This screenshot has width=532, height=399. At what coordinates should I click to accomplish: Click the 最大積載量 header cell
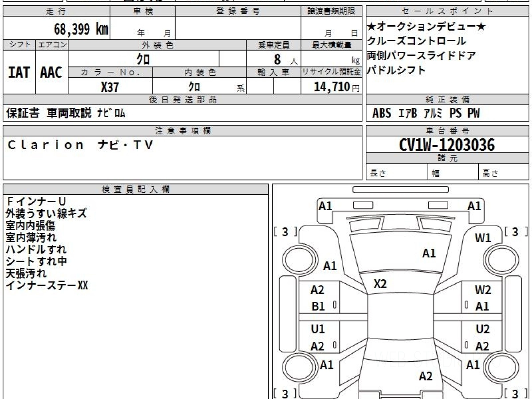click(x=331, y=45)
